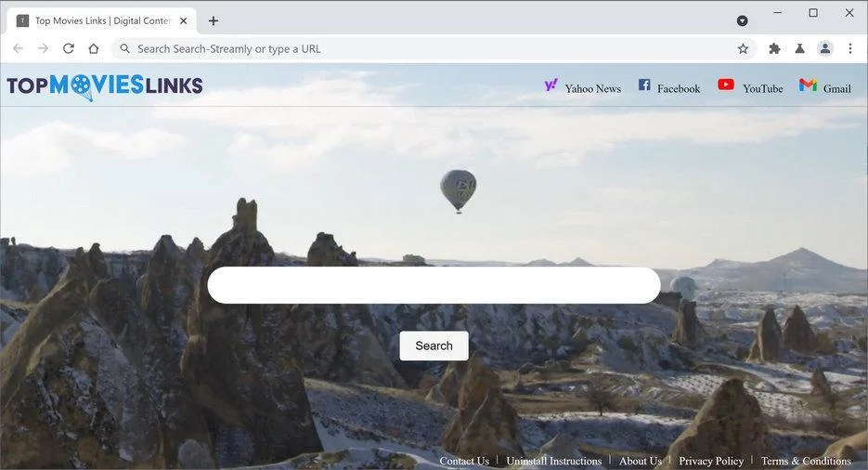This screenshot has width=868, height=470.
Task: Click the Yahoo icon
Action: [551, 85]
